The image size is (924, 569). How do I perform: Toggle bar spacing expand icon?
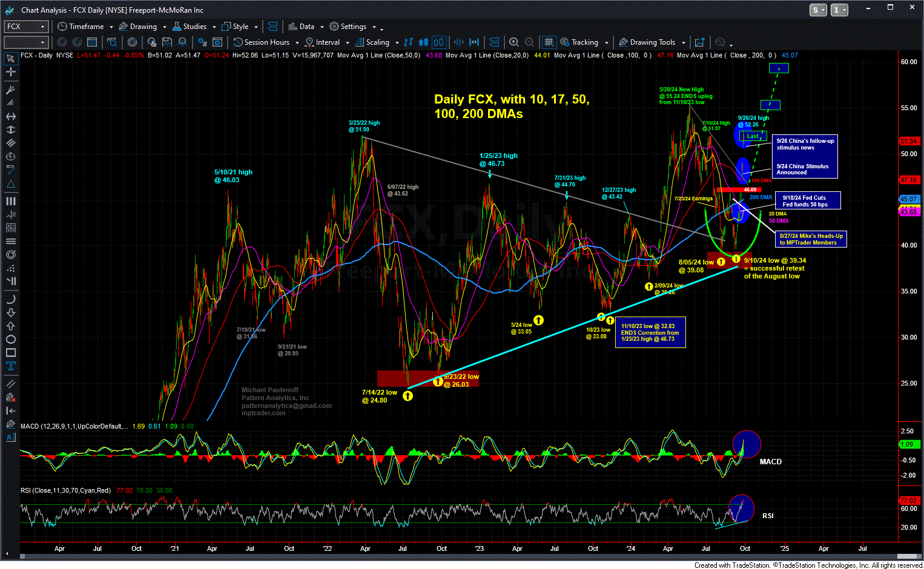click(474, 42)
